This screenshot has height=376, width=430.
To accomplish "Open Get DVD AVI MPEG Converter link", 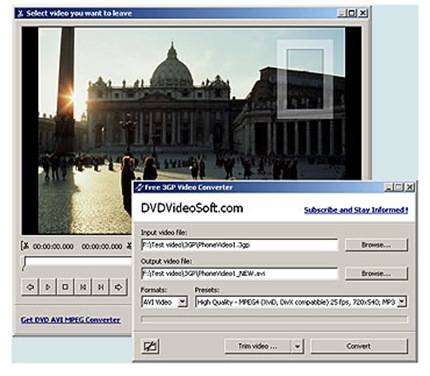I will point(71,320).
